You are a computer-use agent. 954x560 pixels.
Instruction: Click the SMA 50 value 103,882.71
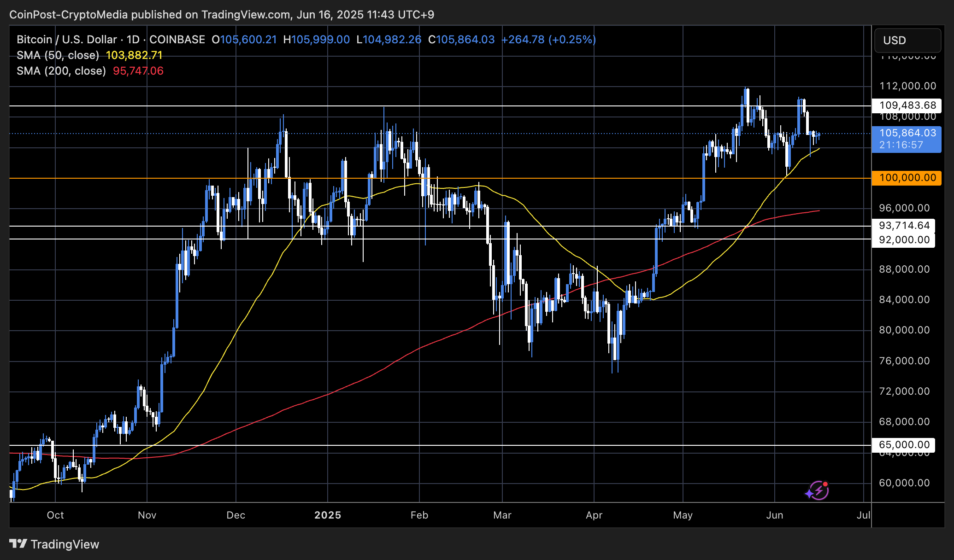click(x=134, y=55)
